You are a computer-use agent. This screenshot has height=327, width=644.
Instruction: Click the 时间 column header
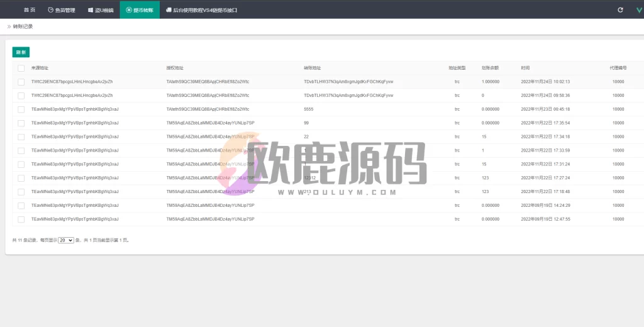point(525,68)
